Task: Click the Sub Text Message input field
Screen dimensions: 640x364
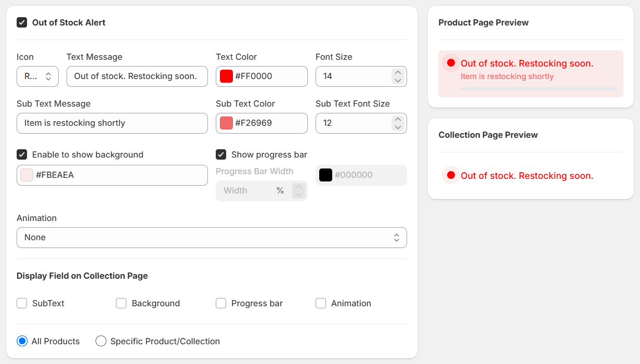Action: click(112, 123)
